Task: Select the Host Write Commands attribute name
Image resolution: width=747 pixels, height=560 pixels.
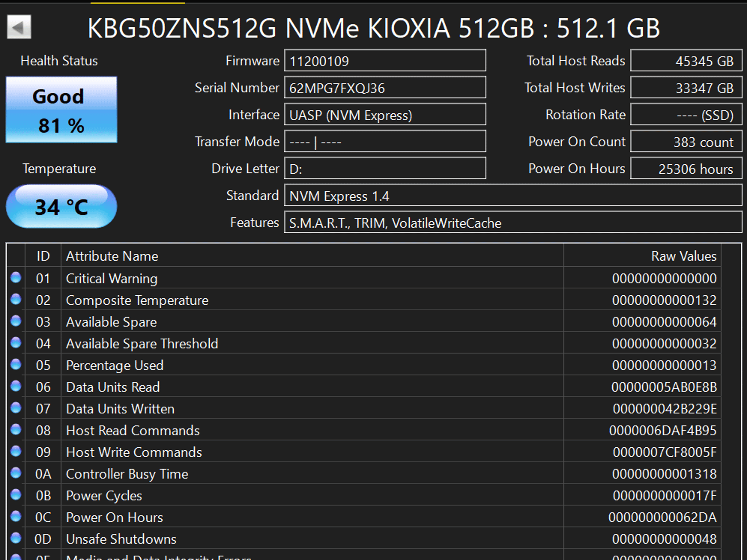Action: 134,452
